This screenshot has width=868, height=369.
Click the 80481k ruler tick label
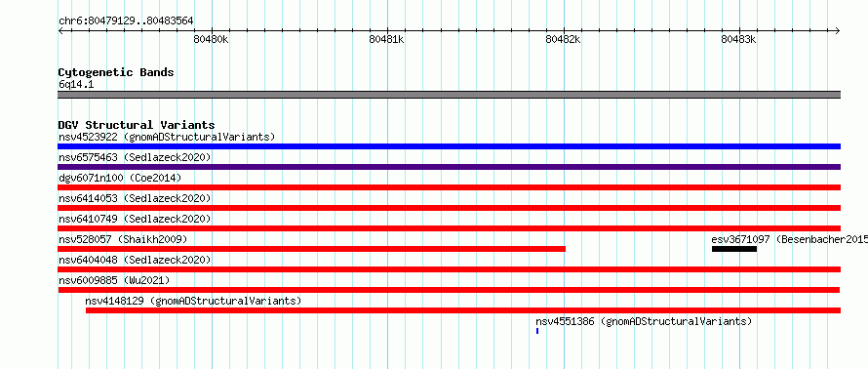point(386,39)
